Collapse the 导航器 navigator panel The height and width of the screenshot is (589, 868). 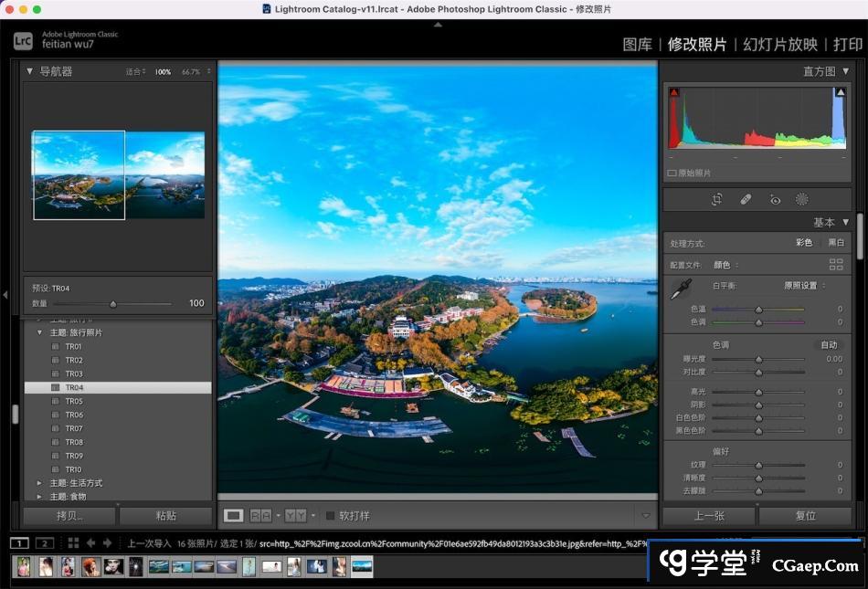tap(29, 71)
